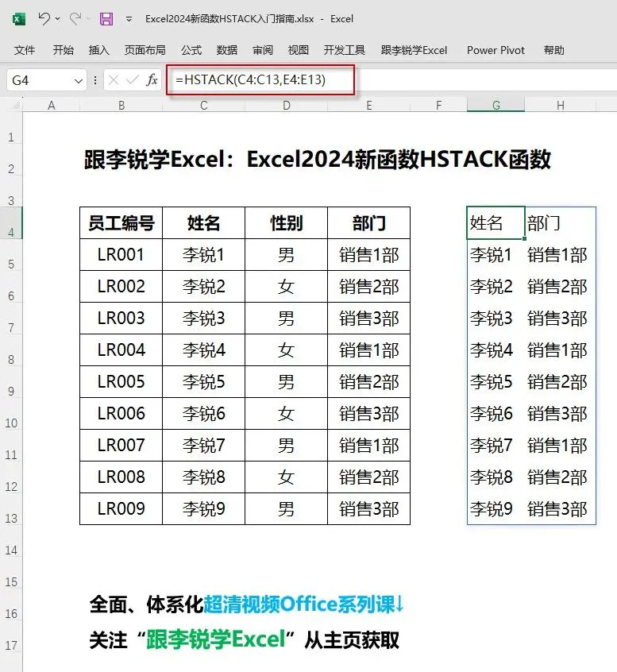Open the 公式 tab
Viewport: 617px width, 672px height.
coord(191,50)
